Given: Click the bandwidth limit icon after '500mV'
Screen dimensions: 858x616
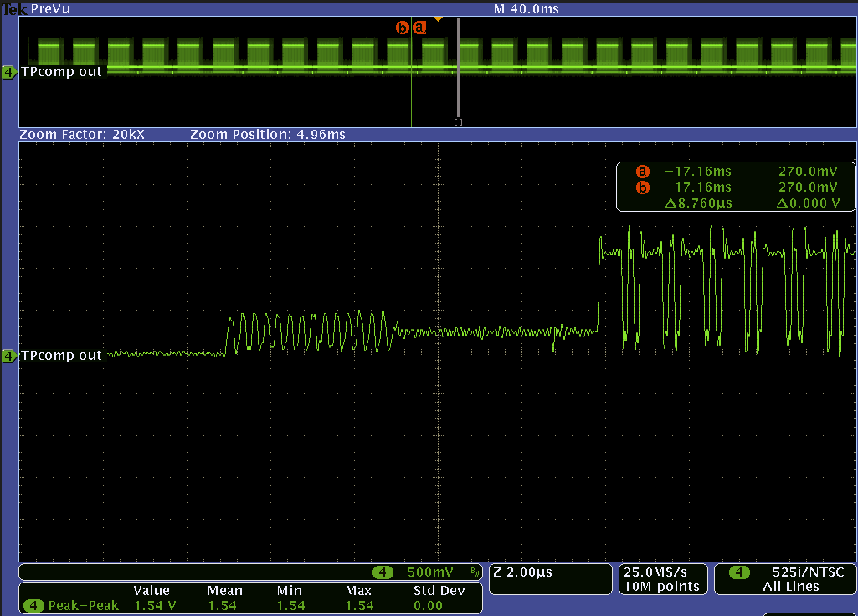Looking at the screenshot, I should (475, 572).
